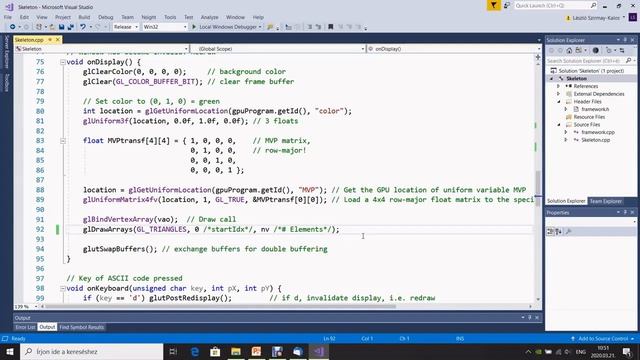Collapse the MVPtransf block at line 83
This screenshot has width=640, height=360.
pyautogui.click(x=62, y=141)
